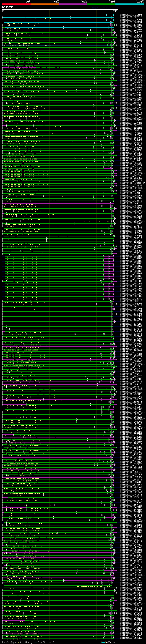The image size is (146, 644).
Task: Open hit UniRef100_O22612
Action: coord(131,17)
